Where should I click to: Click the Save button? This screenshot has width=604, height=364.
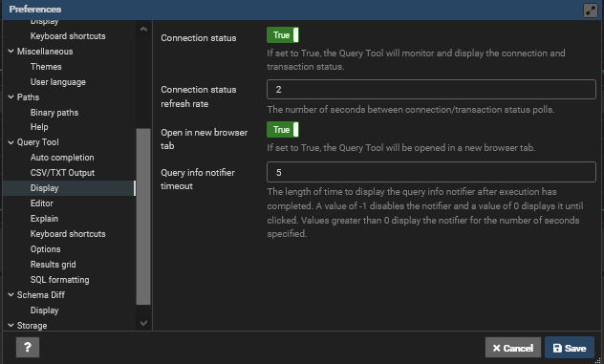(x=570, y=348)
